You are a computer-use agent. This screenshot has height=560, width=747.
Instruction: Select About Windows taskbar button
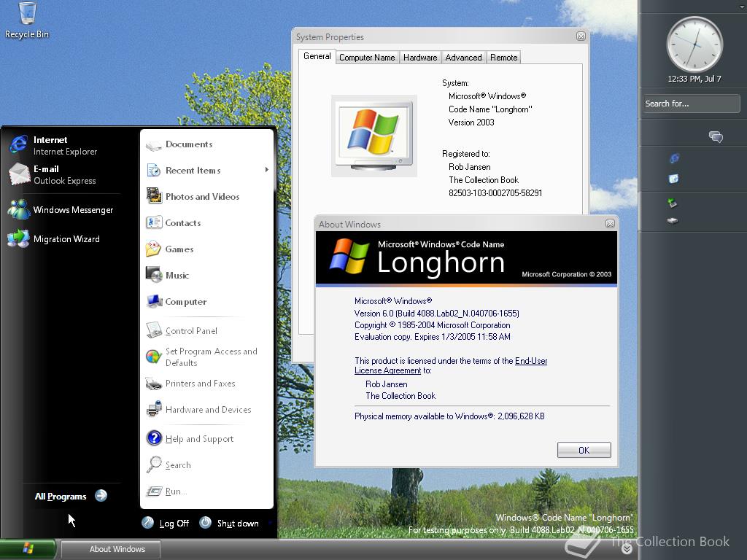(111, 549)
